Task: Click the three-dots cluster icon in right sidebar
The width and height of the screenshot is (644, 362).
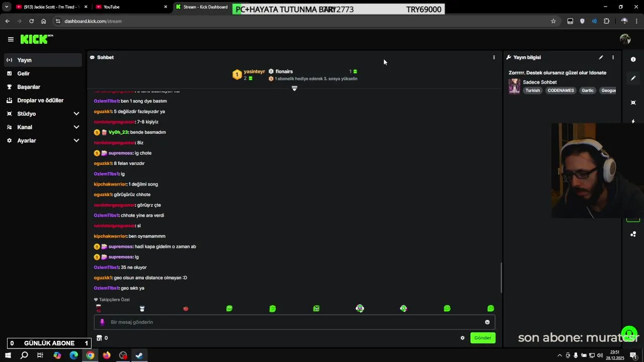Action: 633,234
